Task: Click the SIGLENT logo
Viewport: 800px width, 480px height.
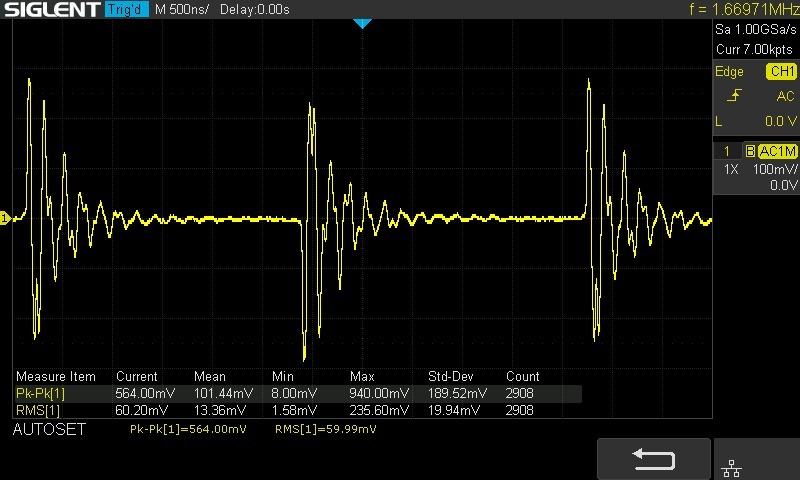Action: (52, 9)
